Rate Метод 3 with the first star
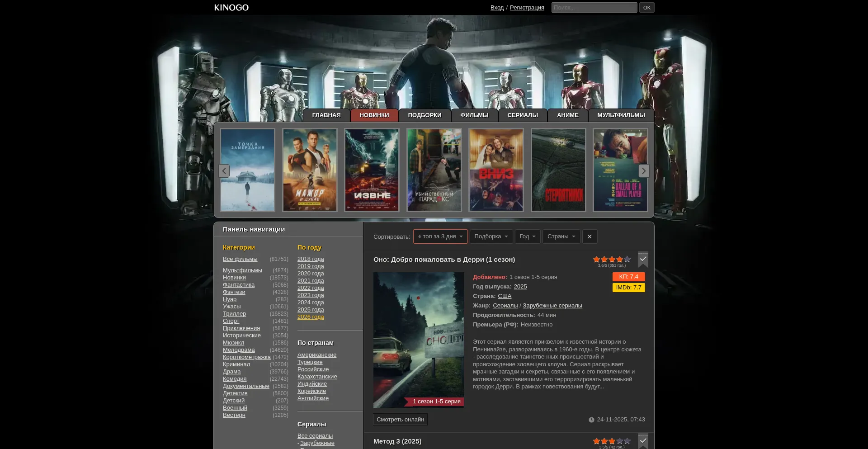The height and width of the screenshot is (449, 868). [596, 441]
